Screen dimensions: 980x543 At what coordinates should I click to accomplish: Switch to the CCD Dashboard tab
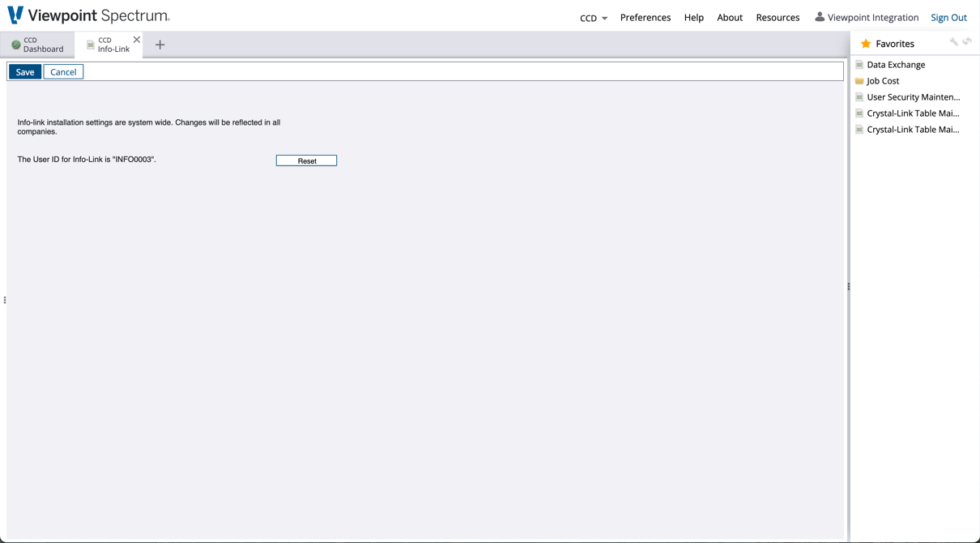click(x=37, y=45)
